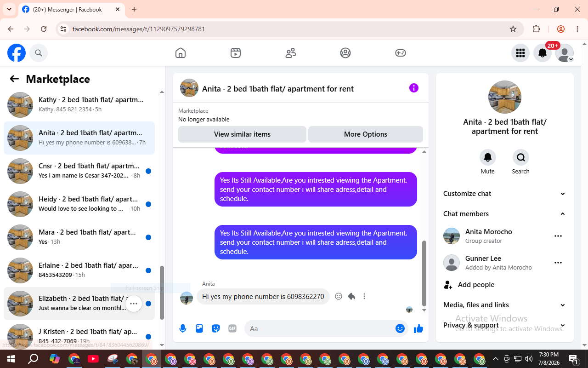
Task: Open options for member Gunner Lee
Action: pos(558,263)
